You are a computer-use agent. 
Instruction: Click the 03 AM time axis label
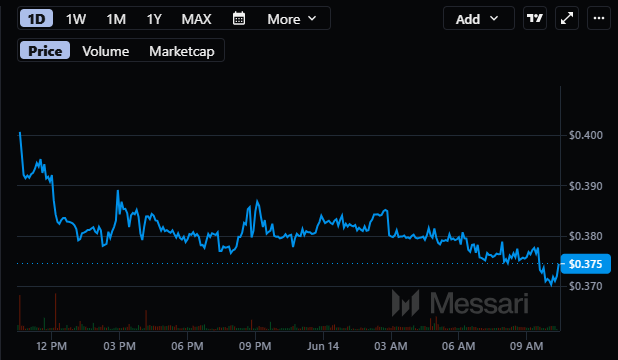(x=391, y=346)
